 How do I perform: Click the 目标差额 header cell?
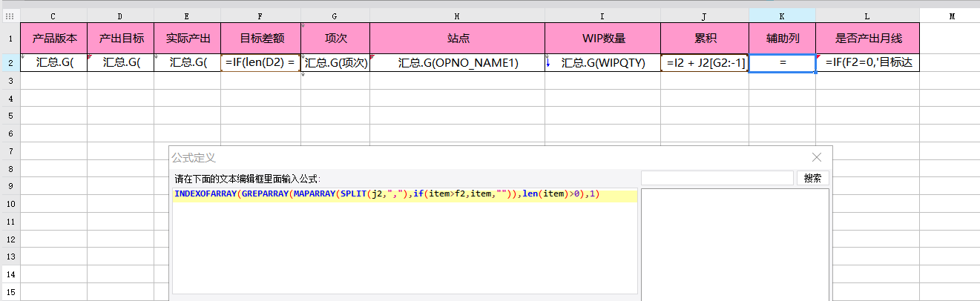click(260, 39)
